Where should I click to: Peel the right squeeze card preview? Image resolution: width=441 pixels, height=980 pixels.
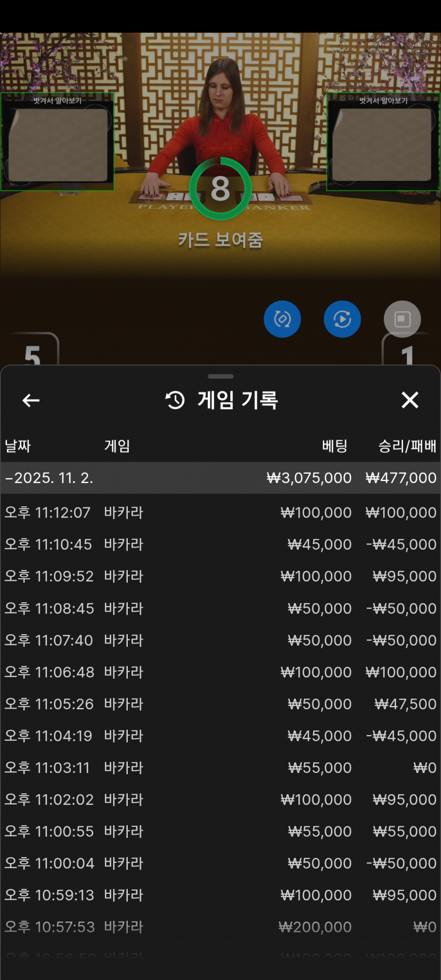pyautogui.click(x=383, y=144)
